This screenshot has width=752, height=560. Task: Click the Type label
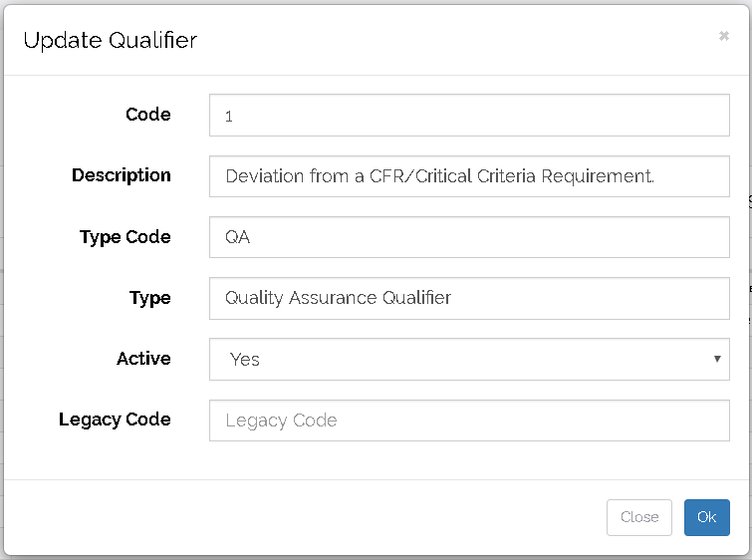coord(150,298)
